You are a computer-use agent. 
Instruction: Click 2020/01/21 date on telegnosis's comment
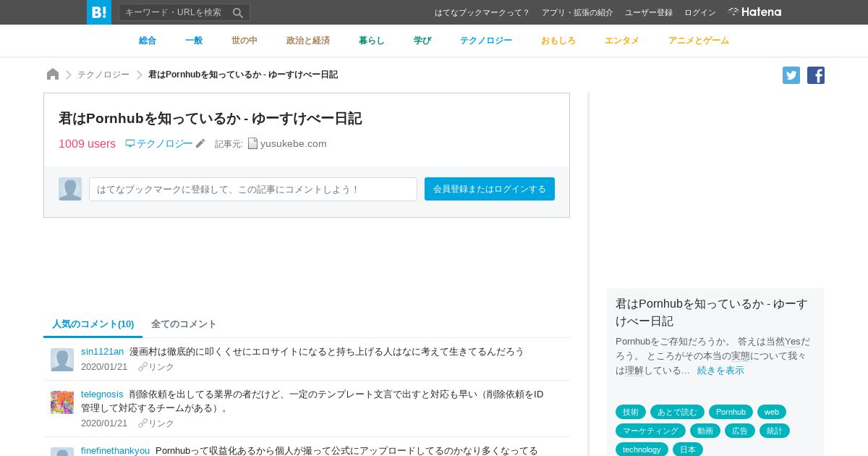tap(104, 423)
